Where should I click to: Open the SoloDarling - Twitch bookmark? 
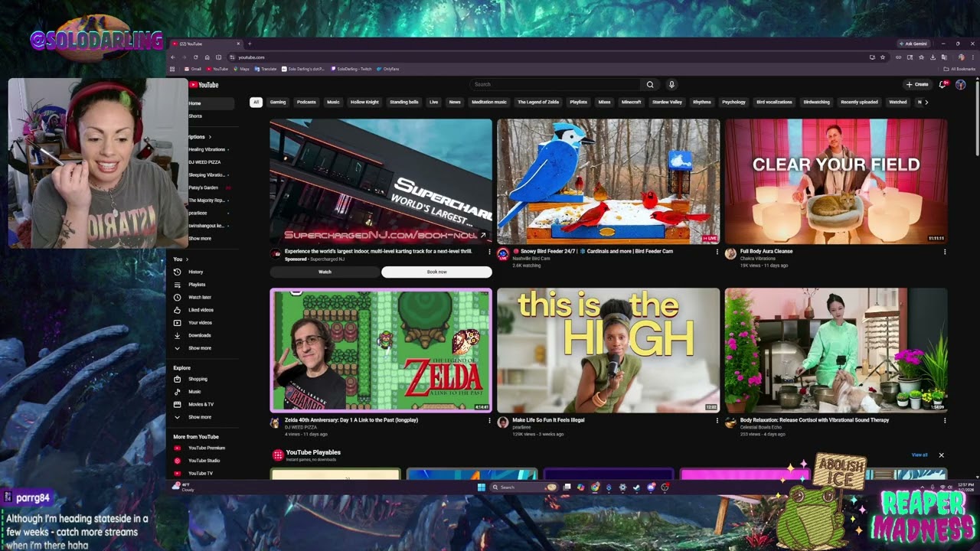point(351,69)
